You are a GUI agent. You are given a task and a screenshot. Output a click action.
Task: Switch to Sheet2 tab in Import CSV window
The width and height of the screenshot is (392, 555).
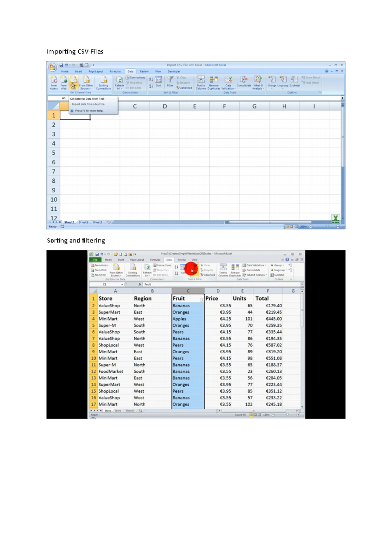click(83, 222)
